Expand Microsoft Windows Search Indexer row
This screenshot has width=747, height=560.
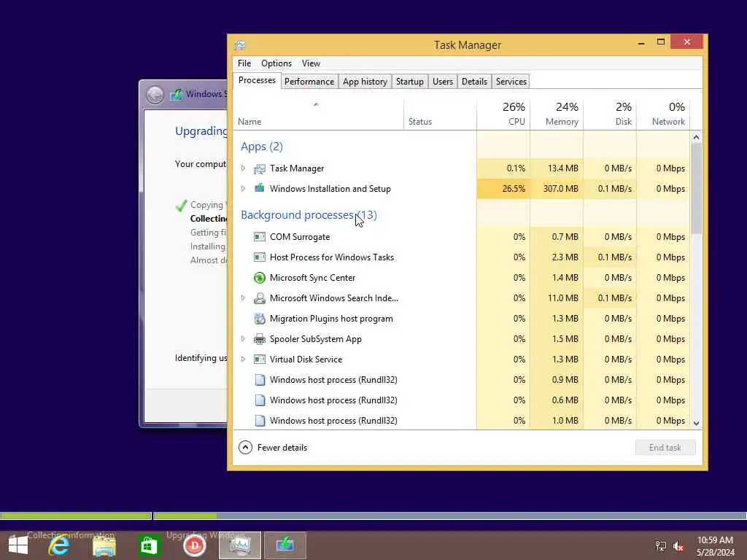pos(243,298)
